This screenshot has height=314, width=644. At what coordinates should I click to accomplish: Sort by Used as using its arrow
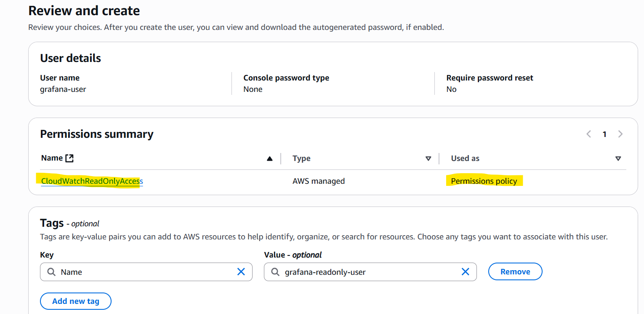pyautogui.click(x=618, y=158)
